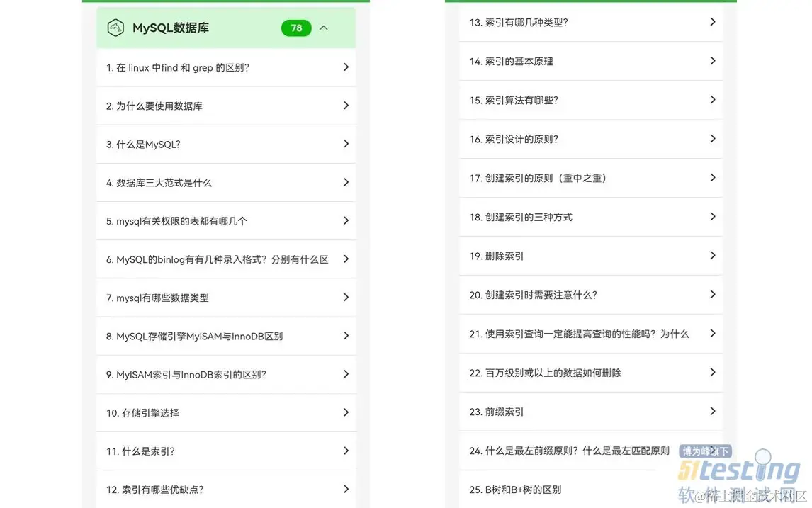The width and height of the screenshot is (812, 508).
Task: Open chevron for "百万级别或以上的数据如何删除"
Action: point(713,373)
